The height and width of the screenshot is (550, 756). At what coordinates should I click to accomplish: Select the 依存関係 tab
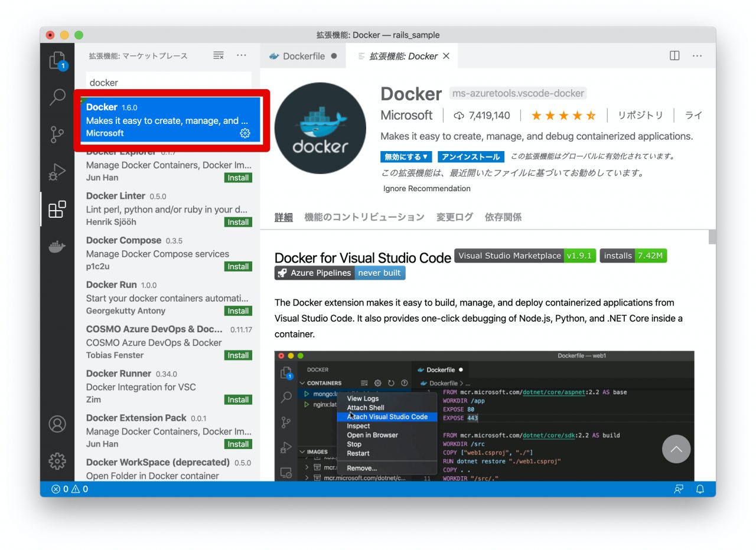[x=503, y=217]
